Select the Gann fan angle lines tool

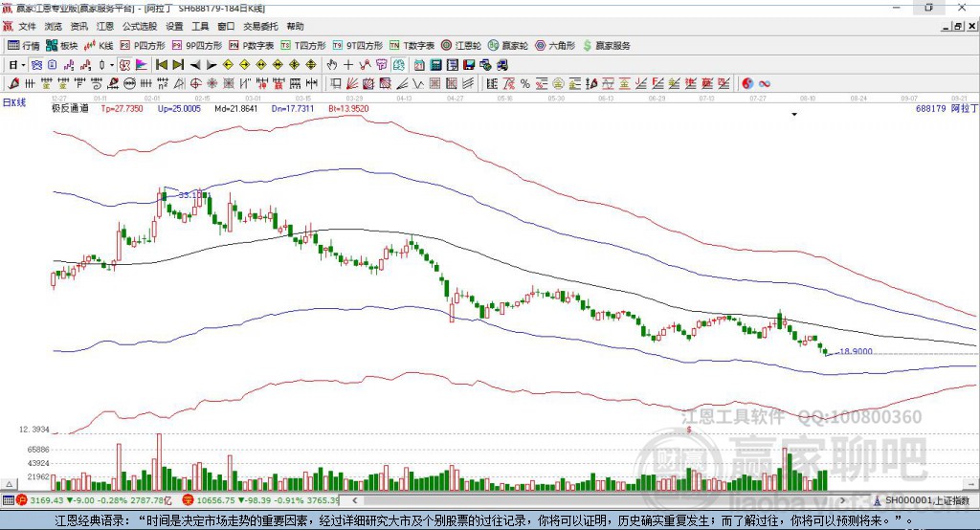pos(352,84)
